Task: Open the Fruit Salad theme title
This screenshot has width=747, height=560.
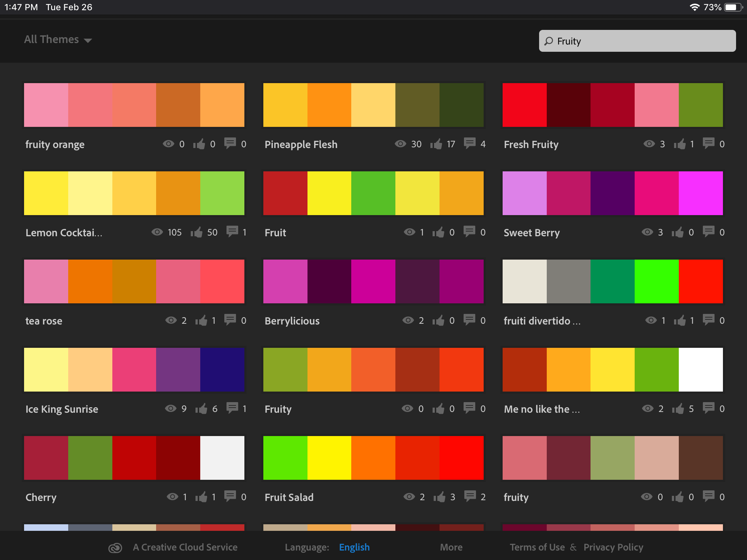Action: coord(289,497)
